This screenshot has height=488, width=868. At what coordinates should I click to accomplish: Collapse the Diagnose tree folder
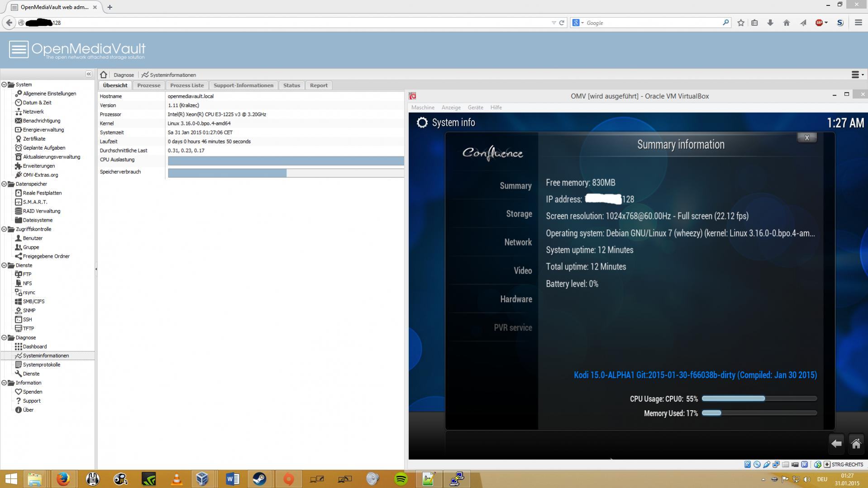coord(4,338)
